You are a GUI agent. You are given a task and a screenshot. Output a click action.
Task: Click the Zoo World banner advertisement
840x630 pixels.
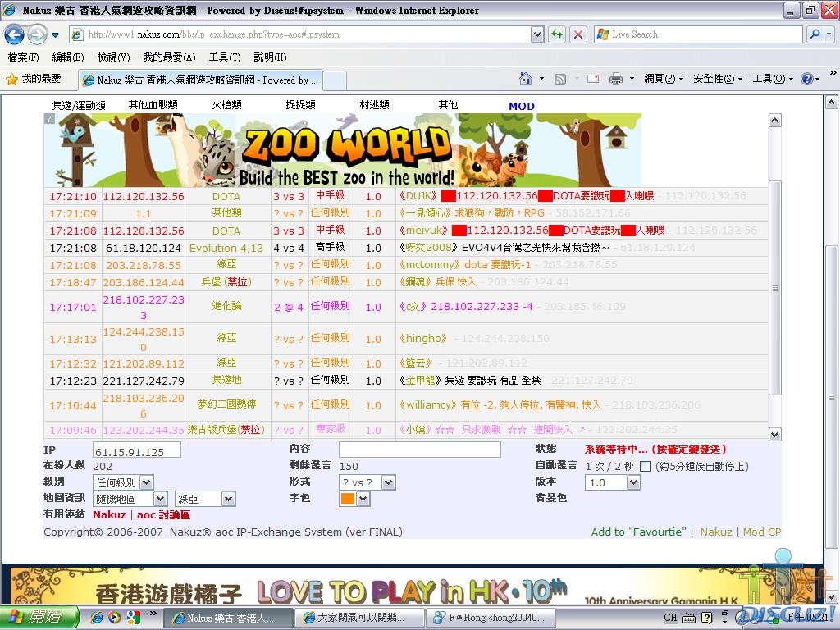pos(343,151)
